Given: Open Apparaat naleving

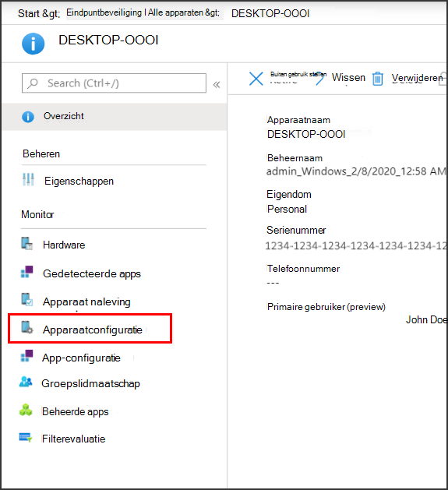Looking at the screenshot, I should pyautogui.click(x=86, y=302).
